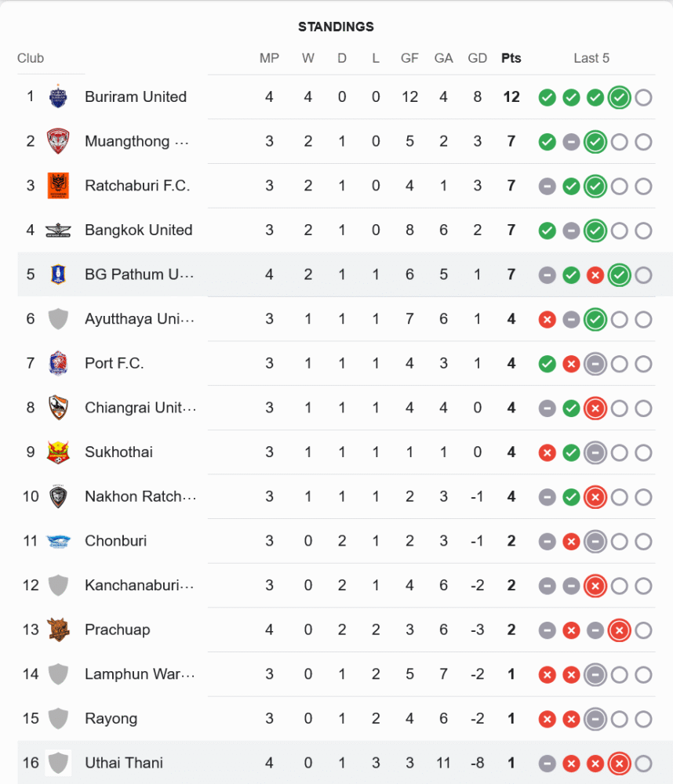Click Uthai Thani's highlighted latest loss indicator
This screenshot has width=673, height=784.
(x=620, y=763)
